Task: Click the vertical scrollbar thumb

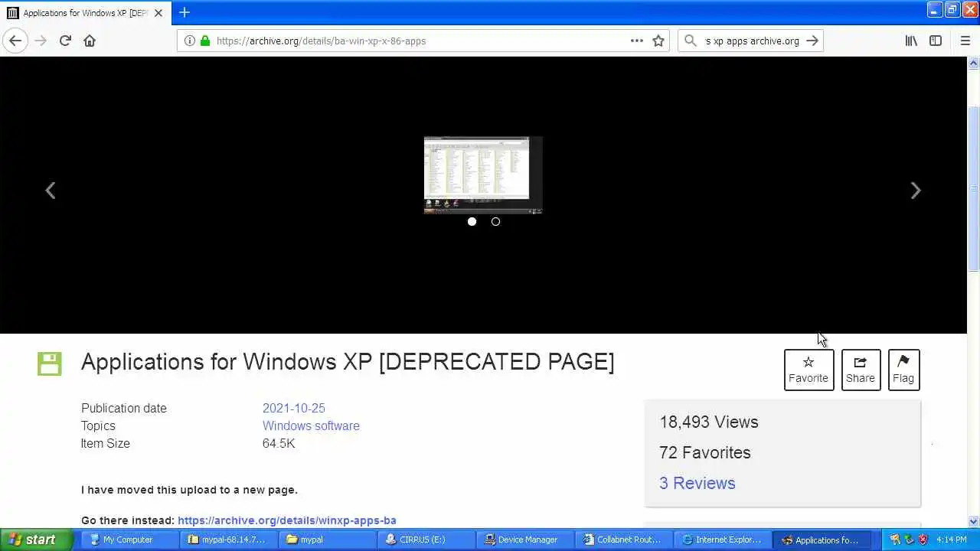Action: click(974, 188)
